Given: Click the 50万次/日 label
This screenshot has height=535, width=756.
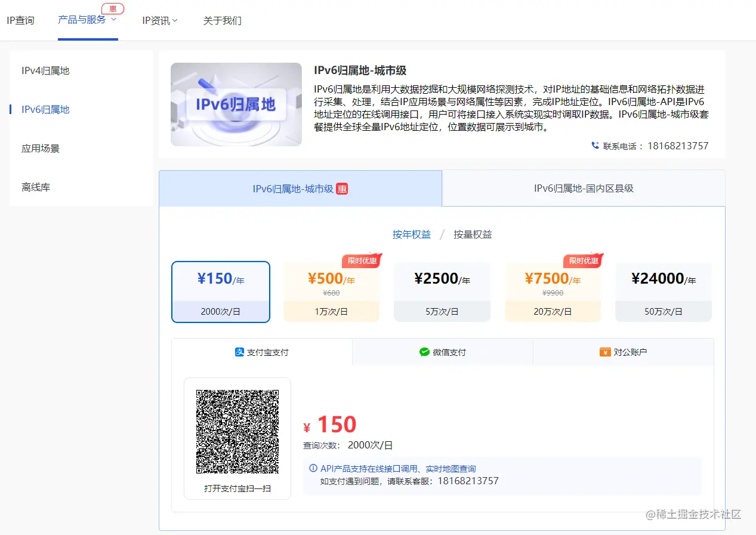Looking at the screenshot, I should coord(664,312).
